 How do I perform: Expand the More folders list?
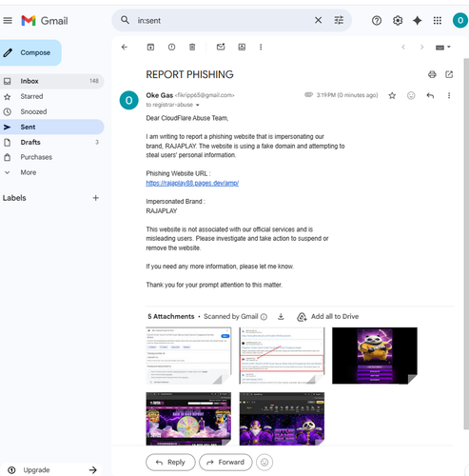(x=52, y=172)
